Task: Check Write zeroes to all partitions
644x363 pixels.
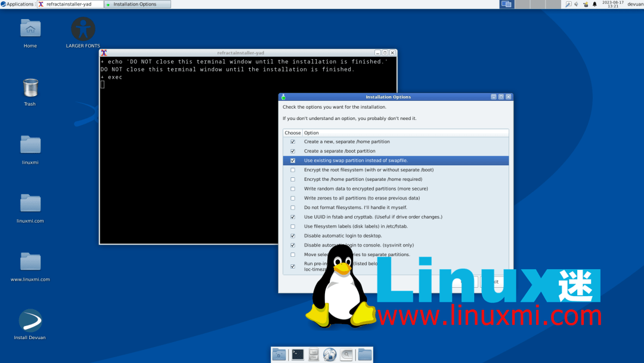Action: pyautogui.click(x=293, y=199)
